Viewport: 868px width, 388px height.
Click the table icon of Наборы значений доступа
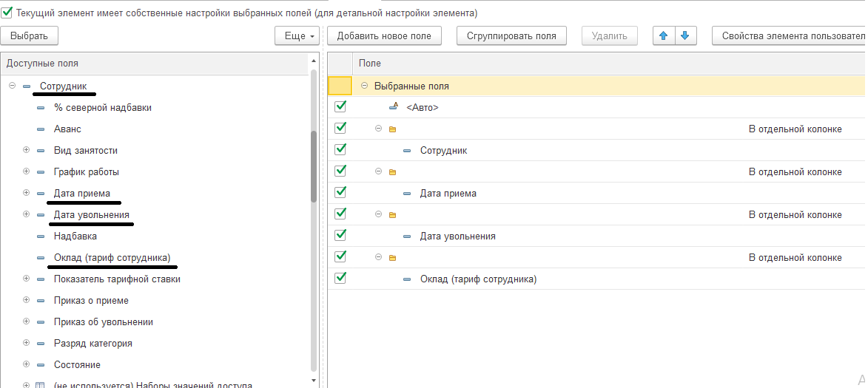point(41,385)
